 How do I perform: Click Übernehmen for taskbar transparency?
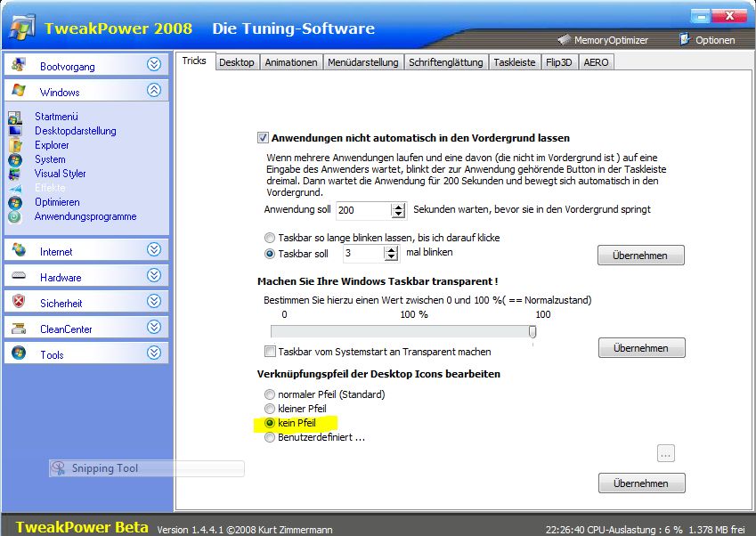[x=641, y=348]
